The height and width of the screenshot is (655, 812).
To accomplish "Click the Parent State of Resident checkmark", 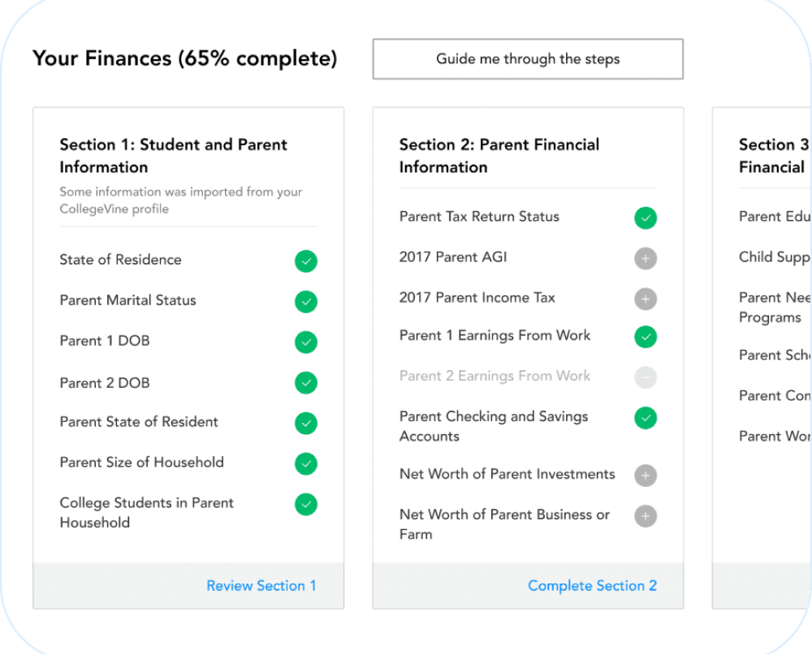I will pos(306,424).
